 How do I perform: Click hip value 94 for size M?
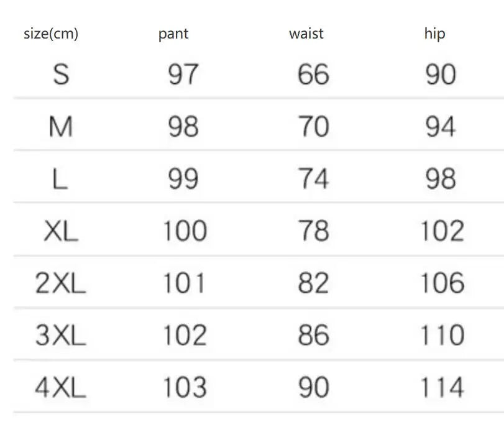[x=441, y=127]
